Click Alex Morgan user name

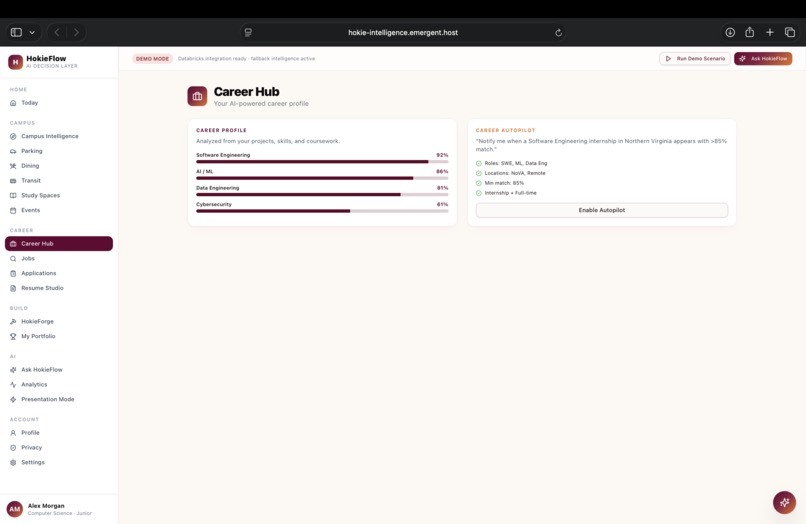point(46,506)
